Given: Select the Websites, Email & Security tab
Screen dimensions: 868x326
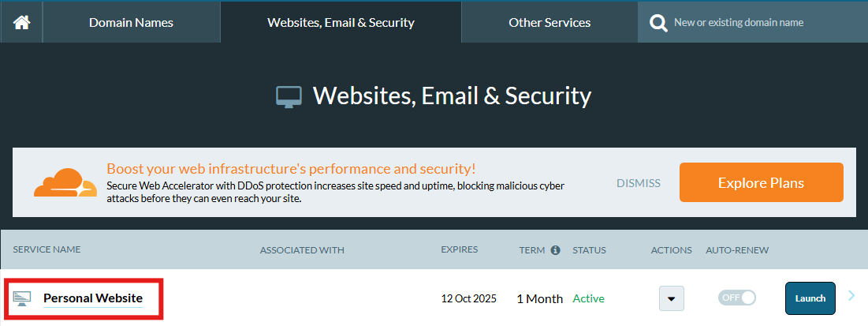Looking at the screenshot, I should coord(341,22).
